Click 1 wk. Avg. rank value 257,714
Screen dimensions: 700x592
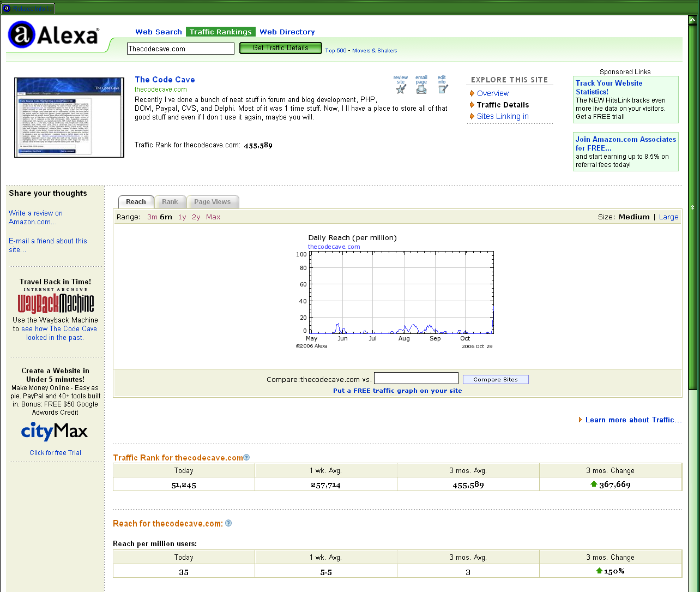click(325, 485)
